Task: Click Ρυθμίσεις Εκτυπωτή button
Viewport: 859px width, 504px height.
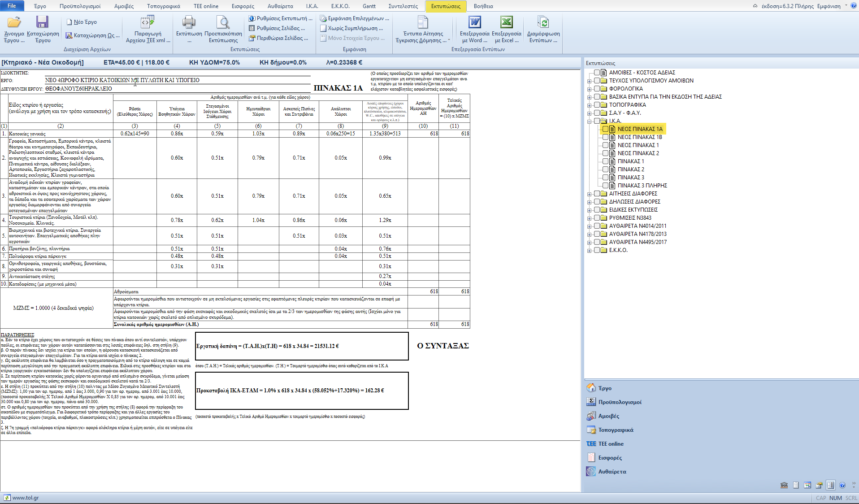Action: (x=281, y=18)
